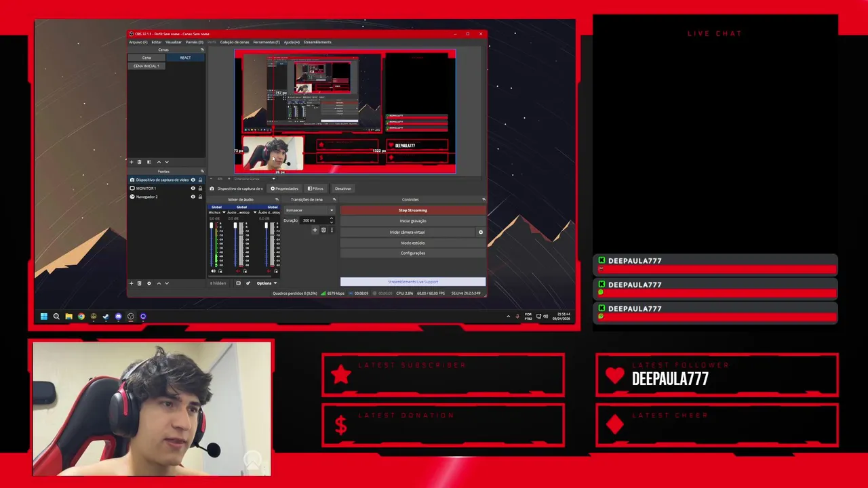868x488 pixels.
Task: Undock the Controles panel
Action: coord(484,199)
